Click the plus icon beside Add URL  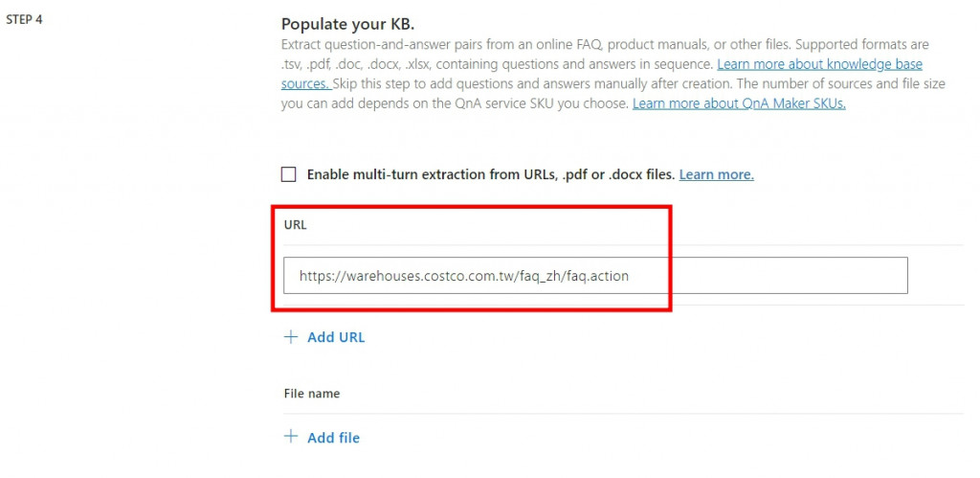(x=291, y=337)
